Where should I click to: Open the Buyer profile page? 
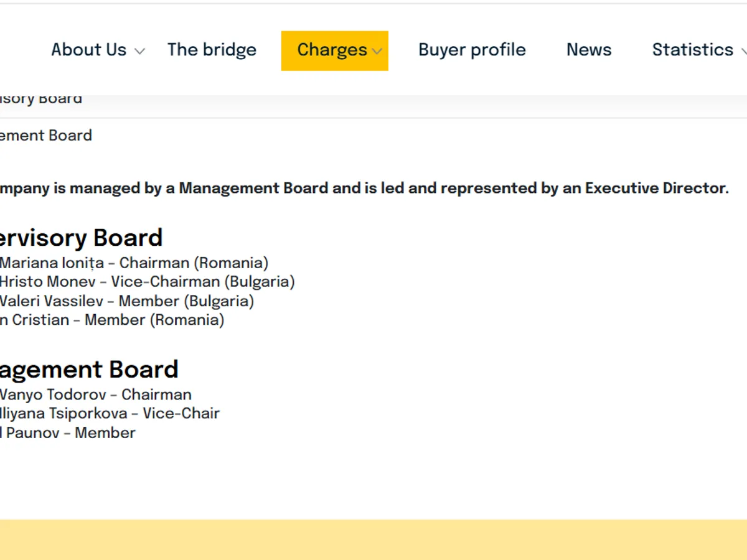(472, 50)
